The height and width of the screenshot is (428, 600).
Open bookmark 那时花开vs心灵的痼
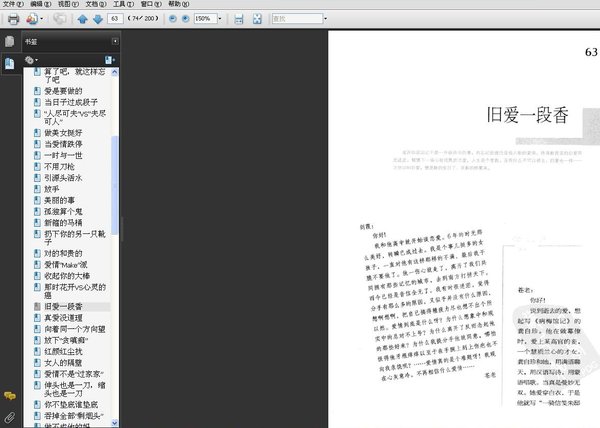(x=75, y=291)
